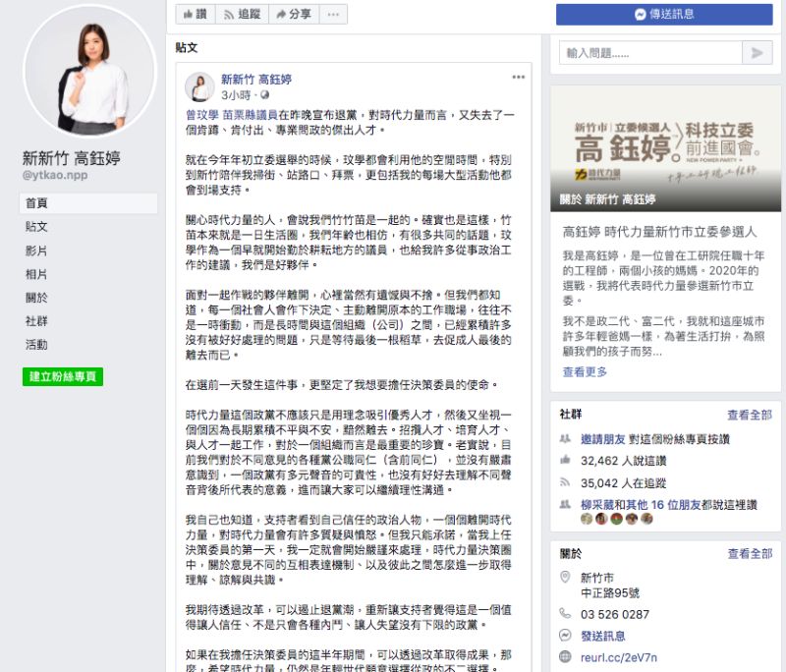
Task: Open the reurl.cc/2eV7n website link
Action: (x=619, y=657)
